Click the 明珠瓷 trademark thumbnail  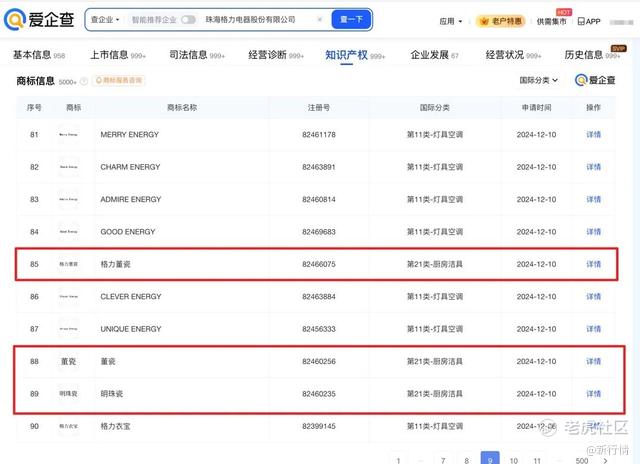[x=68, y=393]
